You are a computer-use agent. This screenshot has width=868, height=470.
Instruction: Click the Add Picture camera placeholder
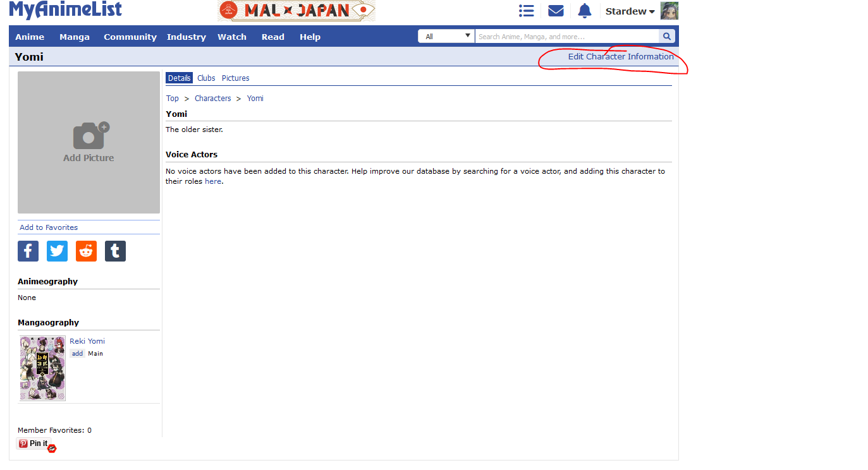coord(89,142)
